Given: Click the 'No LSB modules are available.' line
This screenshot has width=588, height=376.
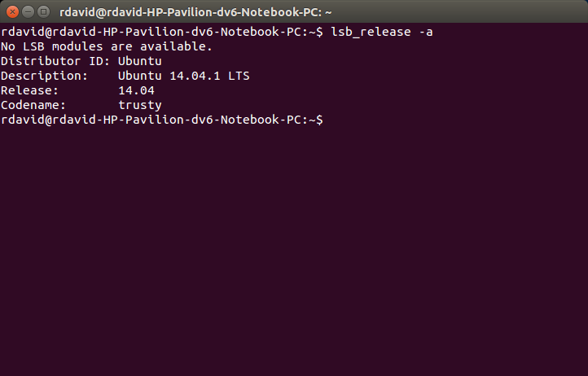Looking at the screenshot, I should click(x=107, y=46).
